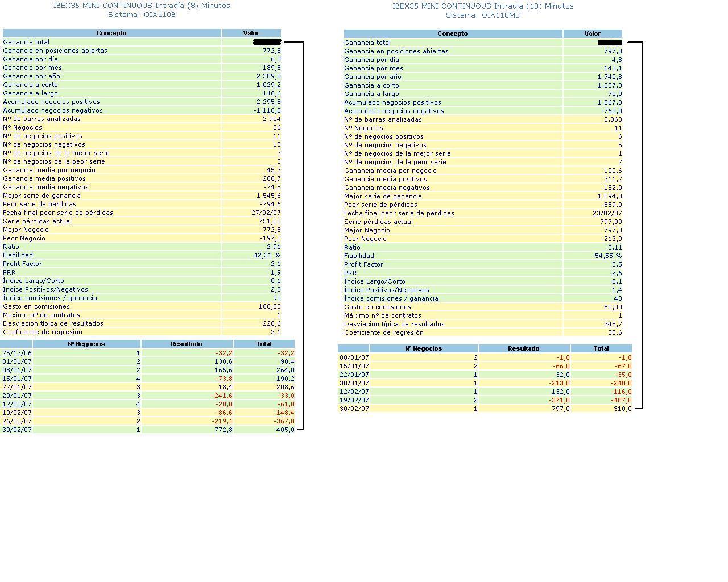Select the Peor Negocio value -197,2
728x582 pixels.
click(271, 238)
